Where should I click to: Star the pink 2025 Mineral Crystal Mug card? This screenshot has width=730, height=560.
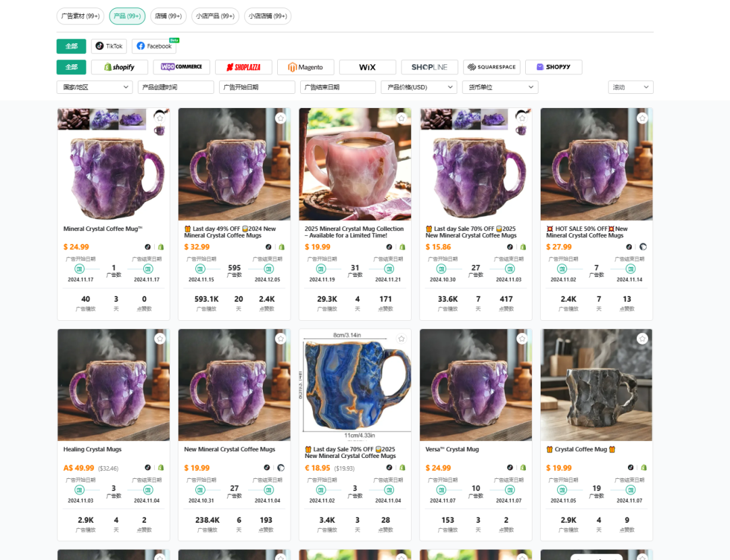[401, 118]
